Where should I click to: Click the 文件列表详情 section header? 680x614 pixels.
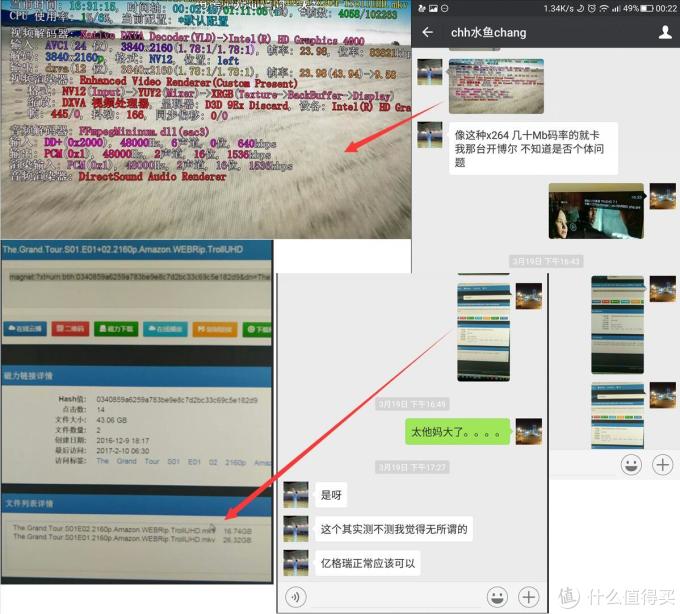click(29, 503)
